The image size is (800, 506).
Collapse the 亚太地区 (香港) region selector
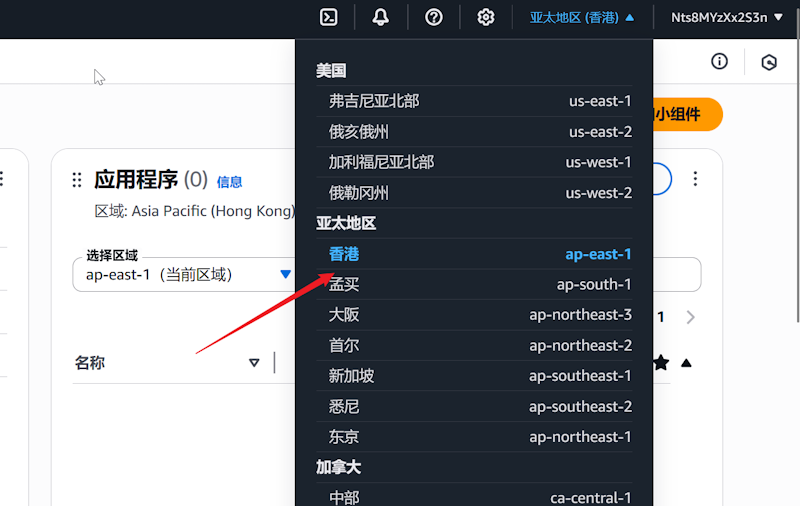pos(581,17)
